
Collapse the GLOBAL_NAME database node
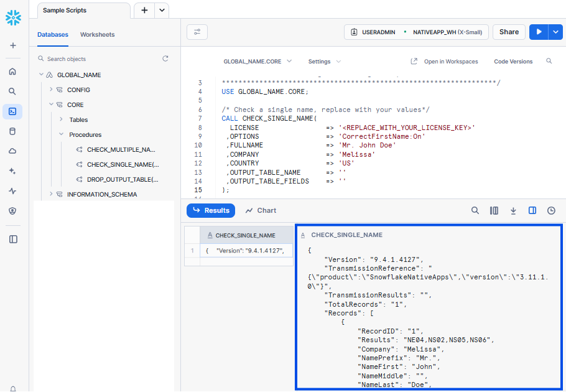pos(41,75)
